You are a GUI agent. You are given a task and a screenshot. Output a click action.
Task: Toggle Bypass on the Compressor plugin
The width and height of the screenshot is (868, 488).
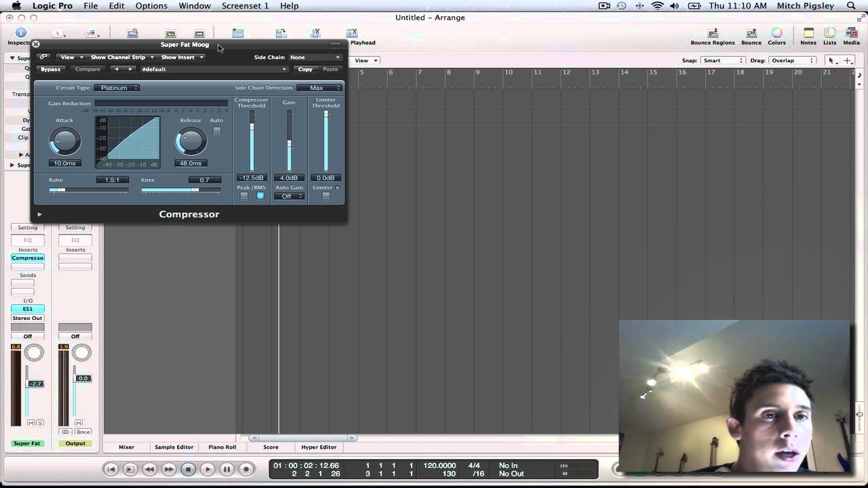(51, 69)
